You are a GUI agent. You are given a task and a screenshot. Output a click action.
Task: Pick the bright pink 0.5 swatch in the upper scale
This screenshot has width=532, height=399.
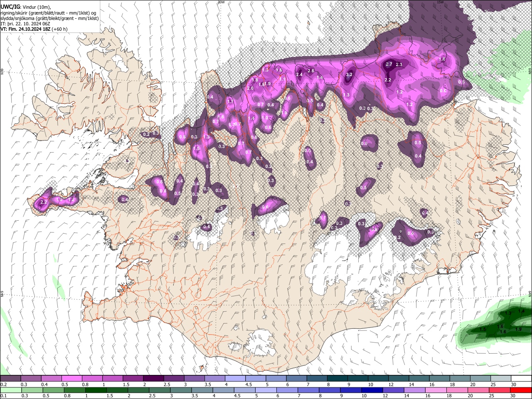coord(71,379)
